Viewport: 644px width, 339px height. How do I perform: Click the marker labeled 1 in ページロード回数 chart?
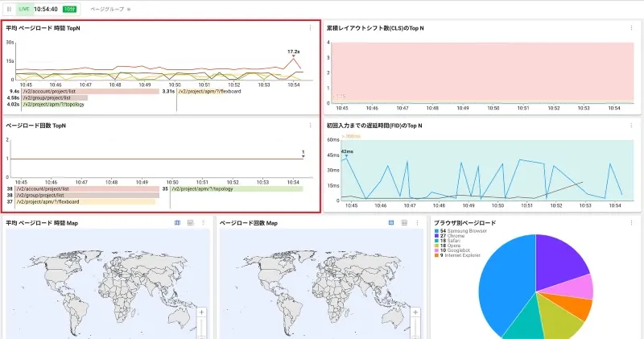tap(303, 156)
